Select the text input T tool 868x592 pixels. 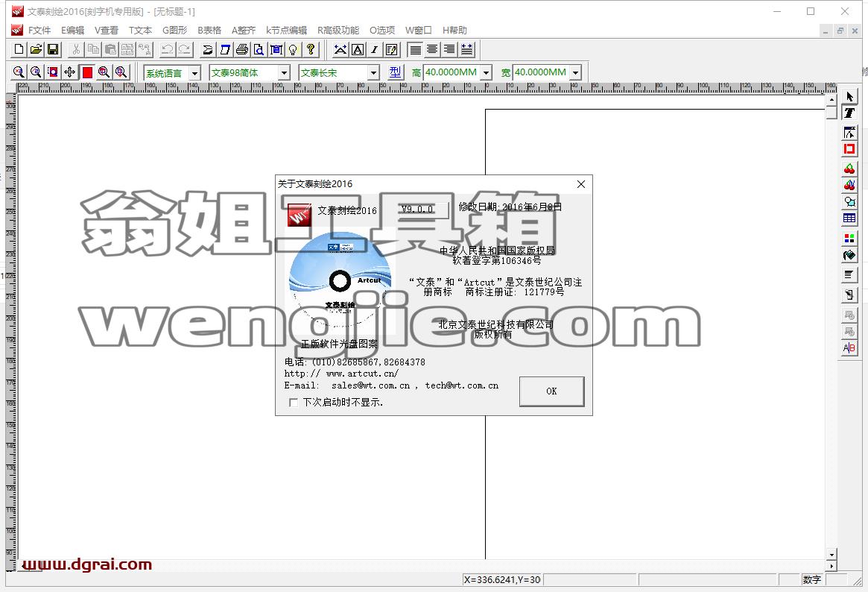[849, 113]
